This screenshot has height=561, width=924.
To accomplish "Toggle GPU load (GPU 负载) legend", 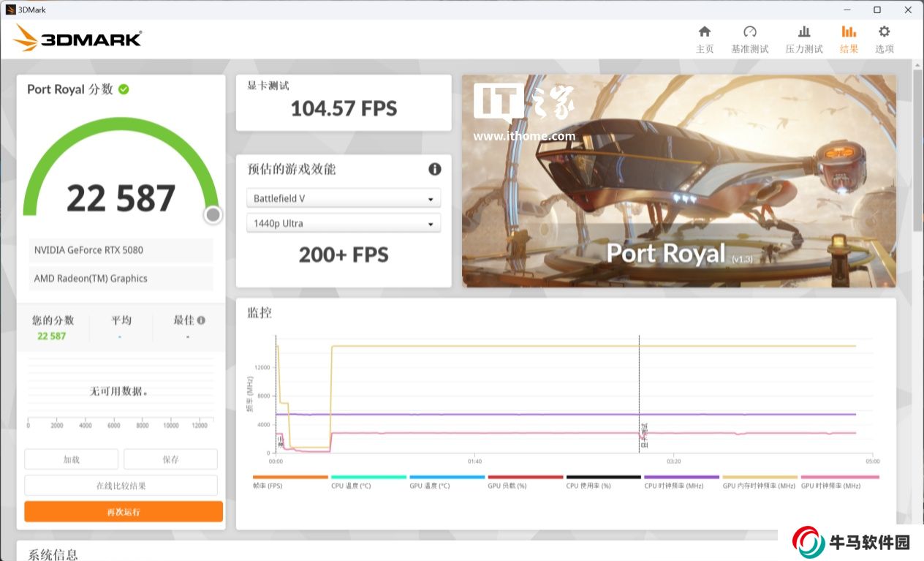I will coord(525,477).
